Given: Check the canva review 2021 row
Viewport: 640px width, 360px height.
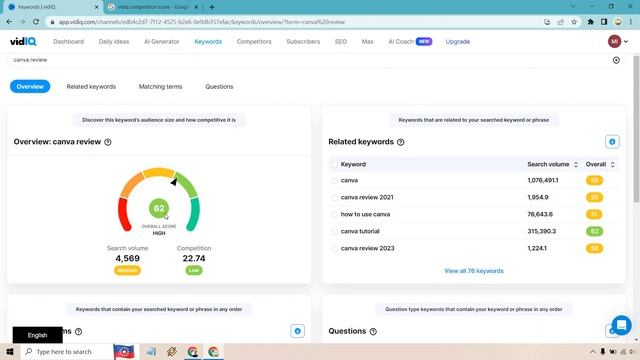Looking at the screenshot, I should tap(335, 198).
